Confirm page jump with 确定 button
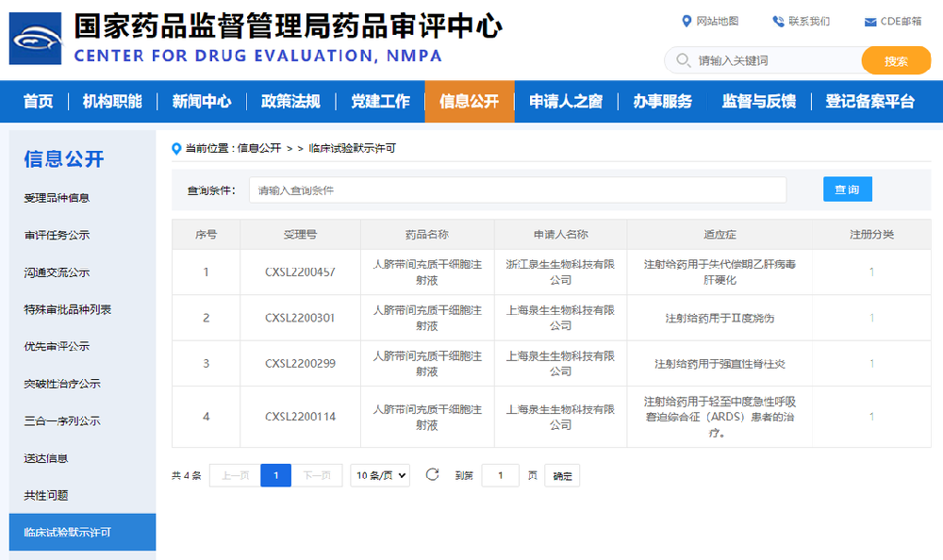The image size is (943, 560). click(561, 476)
